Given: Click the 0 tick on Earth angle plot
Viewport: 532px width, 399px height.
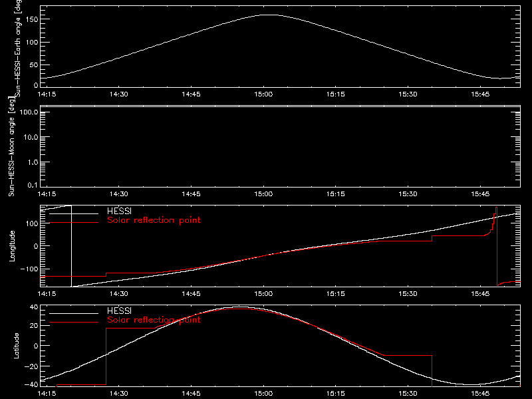Looking at the screenshot, I should coord(36,85).
